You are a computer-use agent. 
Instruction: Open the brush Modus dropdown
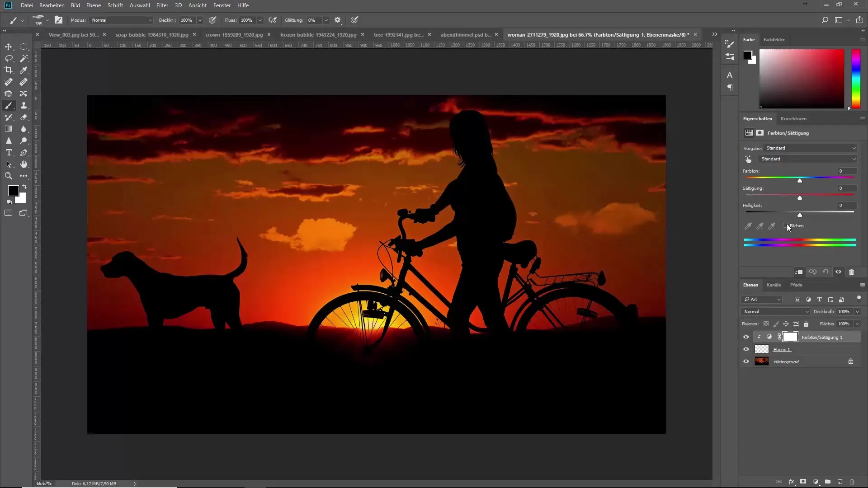(x=121, y=20)
